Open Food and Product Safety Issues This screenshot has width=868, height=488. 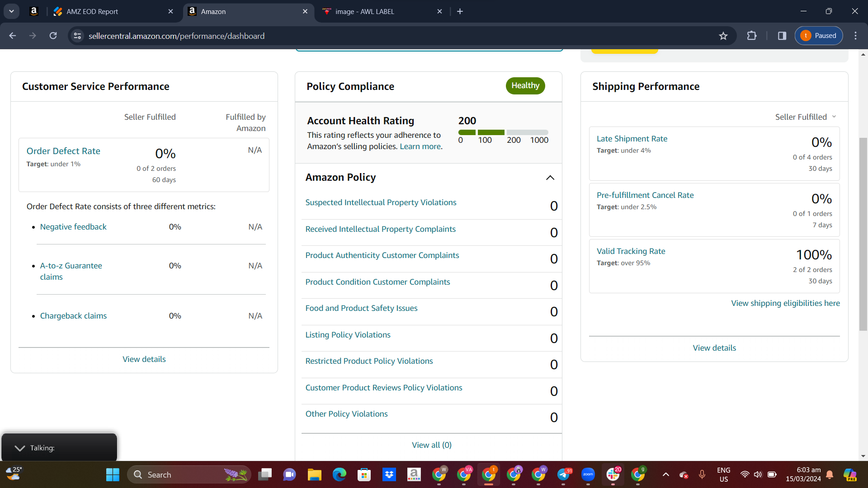[x=361, y=308]
